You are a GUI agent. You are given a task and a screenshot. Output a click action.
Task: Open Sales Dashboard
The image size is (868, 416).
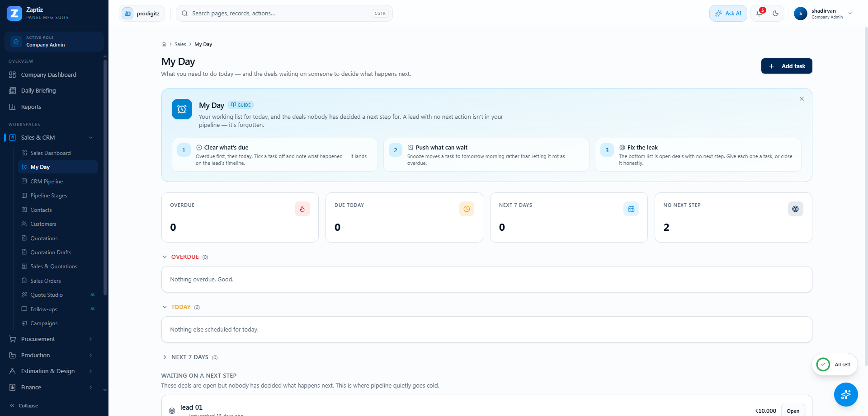[58, 153]
